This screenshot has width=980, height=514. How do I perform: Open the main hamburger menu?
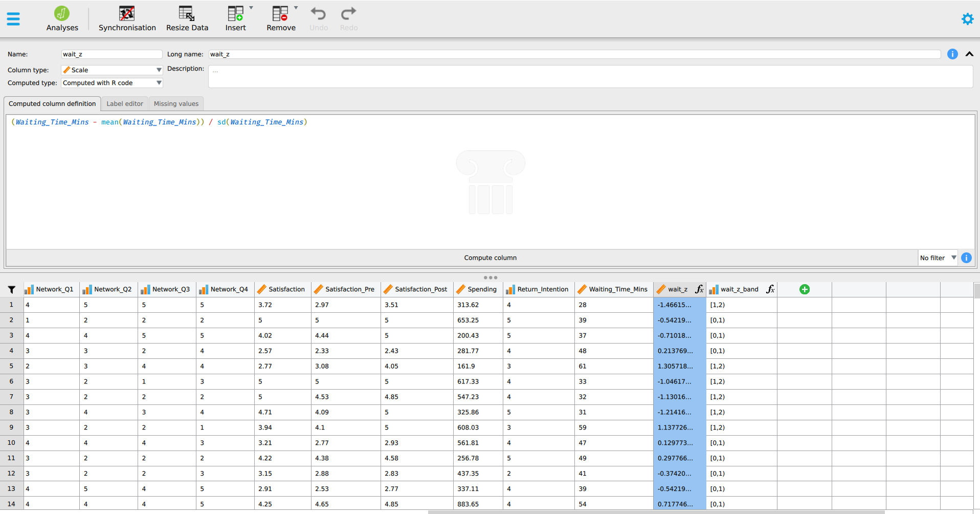point(13,19)
